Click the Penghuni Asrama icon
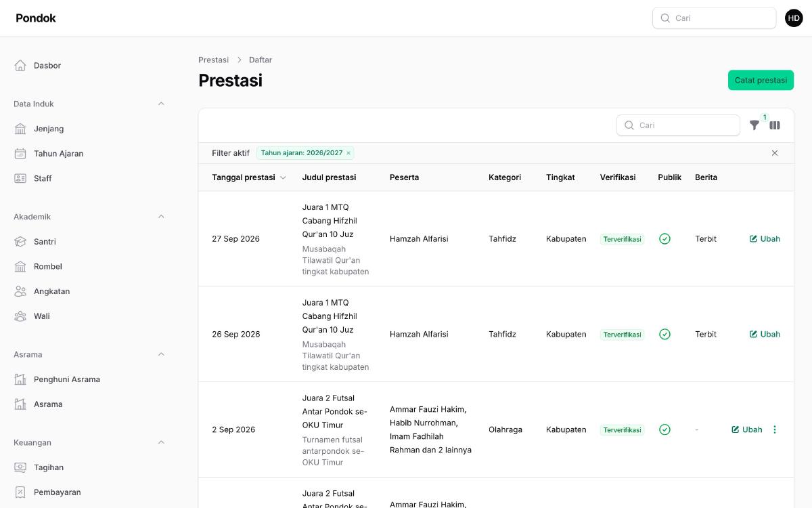The height and width of the screenshot is (508, 812). click(x=20, y=379)
